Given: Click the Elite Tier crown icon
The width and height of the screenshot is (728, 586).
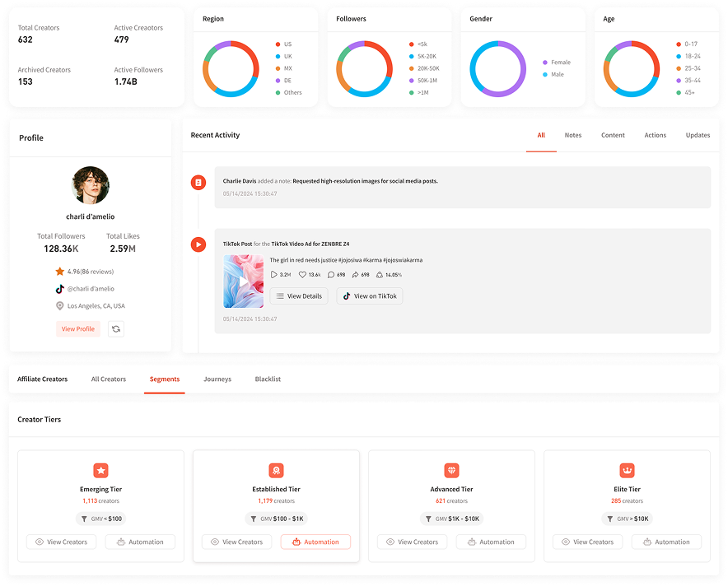Looking at the screenshot, I should [627, 471].
